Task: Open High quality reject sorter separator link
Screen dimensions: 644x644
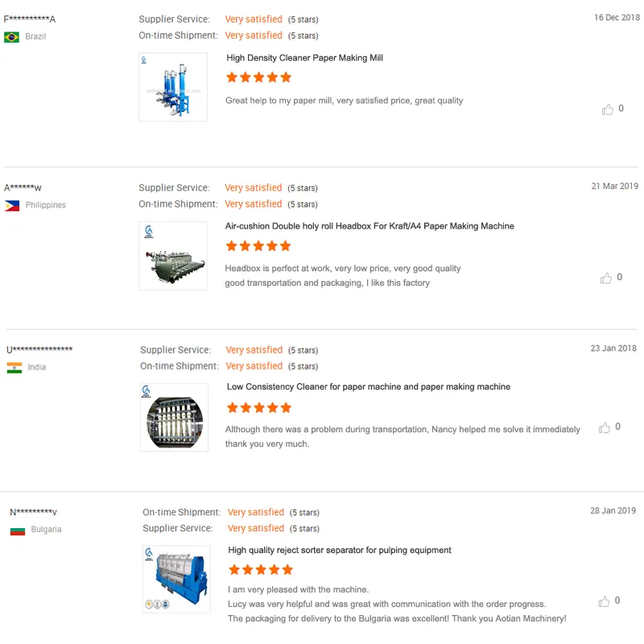Action: tap(340, 551)
